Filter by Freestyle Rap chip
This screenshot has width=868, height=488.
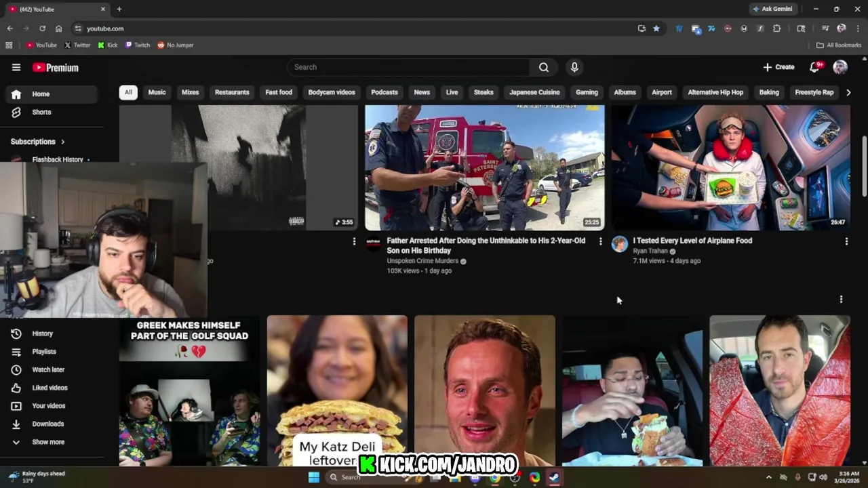click(x=814, y=92)
